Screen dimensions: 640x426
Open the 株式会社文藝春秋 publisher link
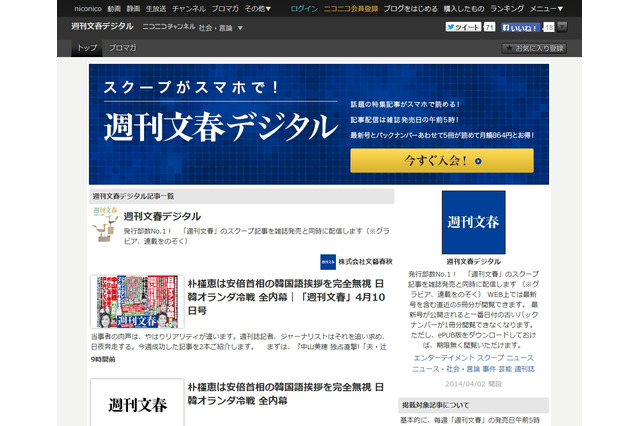[x=365, y=262]
